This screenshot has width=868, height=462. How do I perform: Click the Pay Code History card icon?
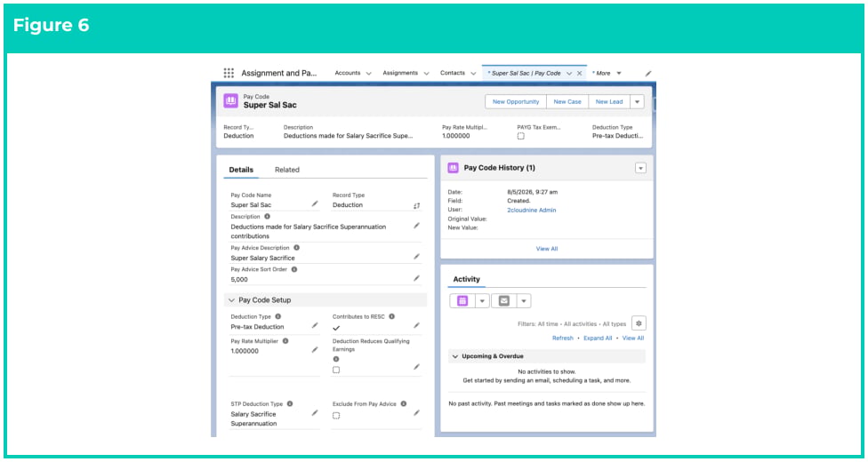pyautogui.click(x=453, y=168)
